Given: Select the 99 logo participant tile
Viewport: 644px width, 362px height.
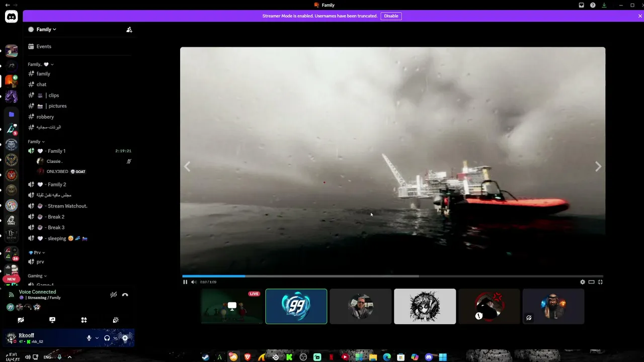Looking at the screenshot, I should click(x=296, y=306).
